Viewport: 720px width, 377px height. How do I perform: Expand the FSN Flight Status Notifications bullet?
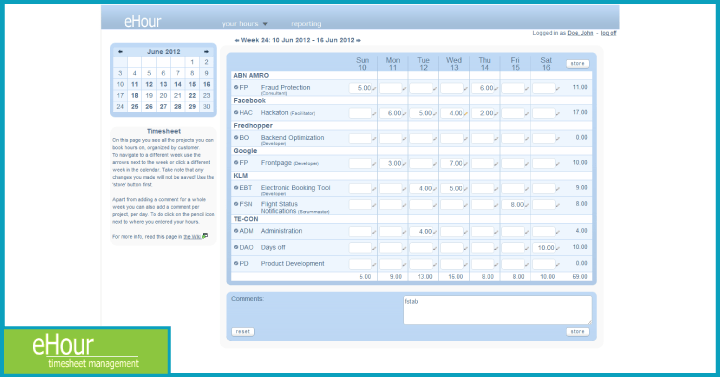pyautogui.click(x=236, y=204)
